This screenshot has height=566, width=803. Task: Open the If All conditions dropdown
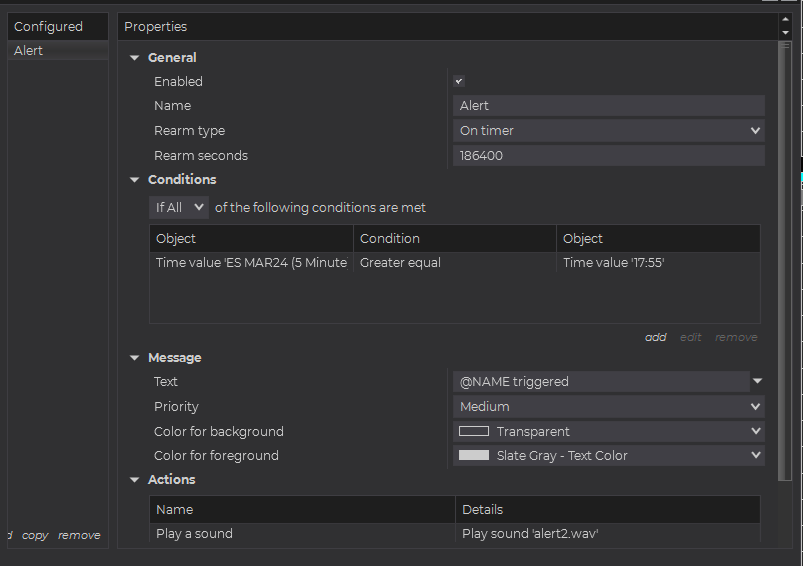pyautogui.click(x=179, y=207)
